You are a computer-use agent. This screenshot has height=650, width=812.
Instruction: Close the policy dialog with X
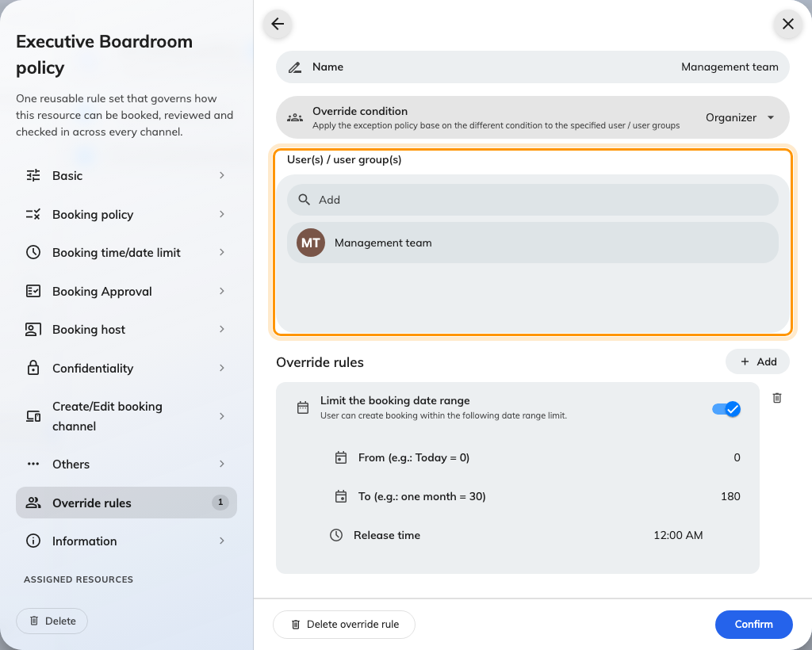coord(787,24)
